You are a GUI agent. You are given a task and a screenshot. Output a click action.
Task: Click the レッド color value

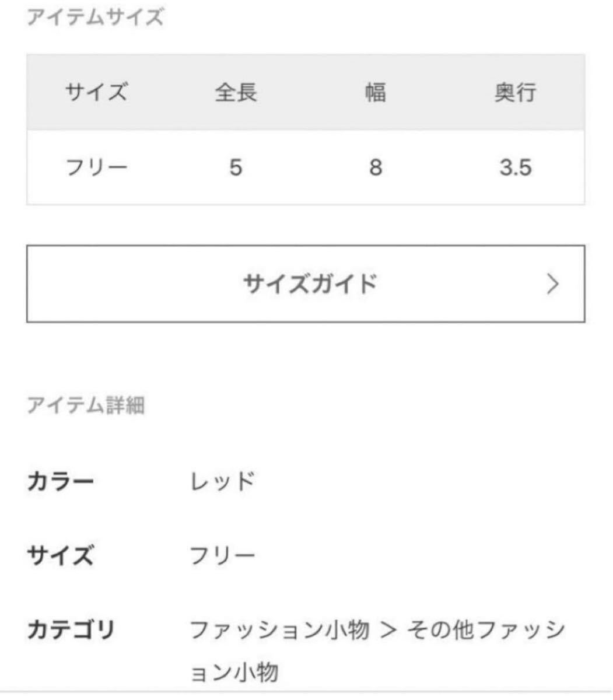click(223, 482)
